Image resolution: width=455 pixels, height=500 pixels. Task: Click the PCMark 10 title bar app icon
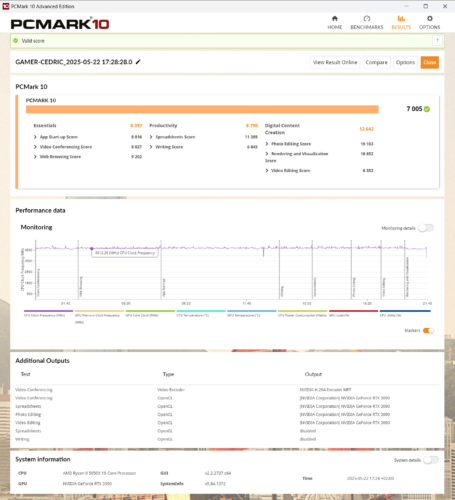pos(6,6)
